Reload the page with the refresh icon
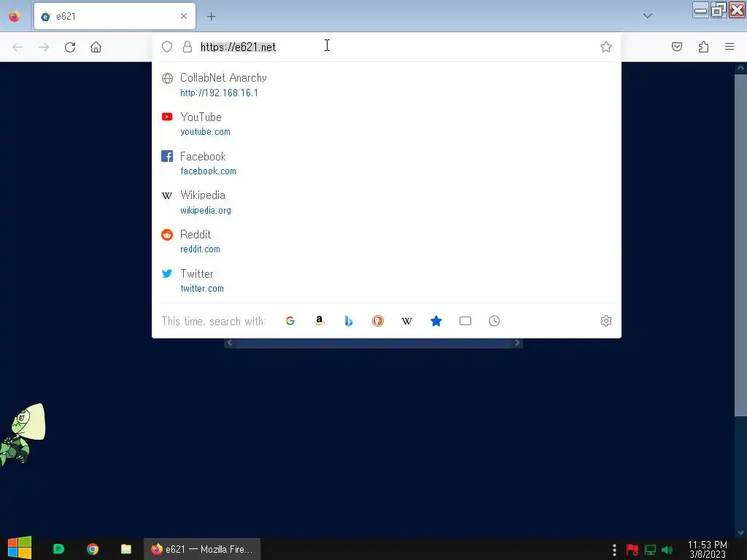Screen dimensions: 747x560 coord(70,47)
